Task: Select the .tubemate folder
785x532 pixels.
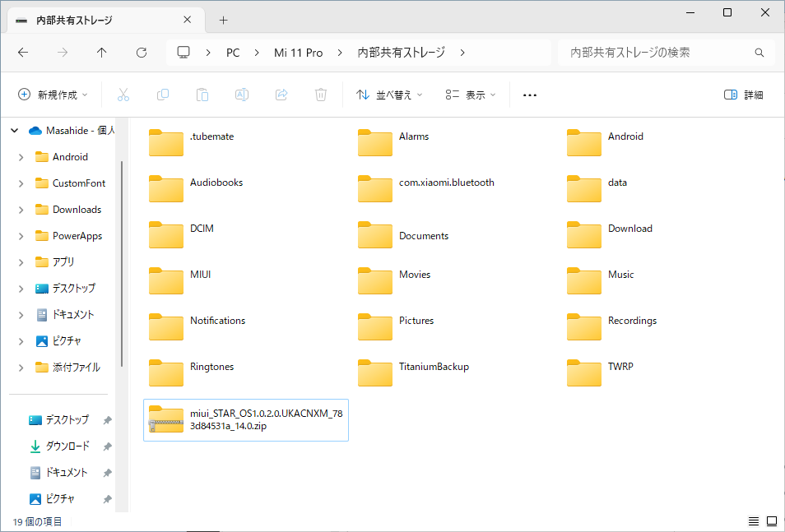Action: point(191,143)
